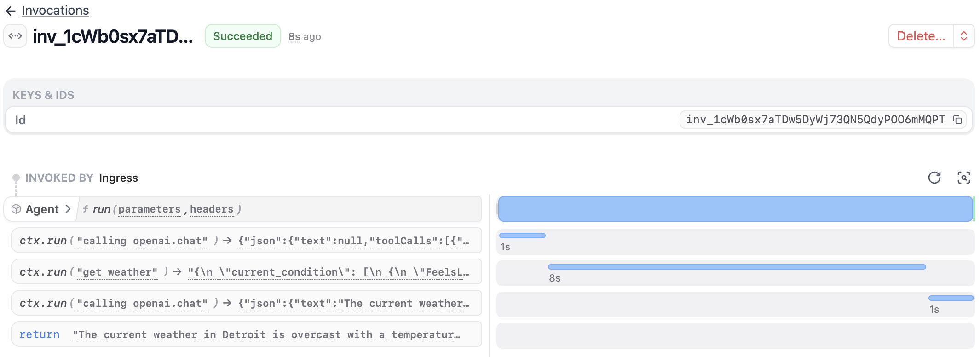Click the invocation type icon next to the title

15,36
